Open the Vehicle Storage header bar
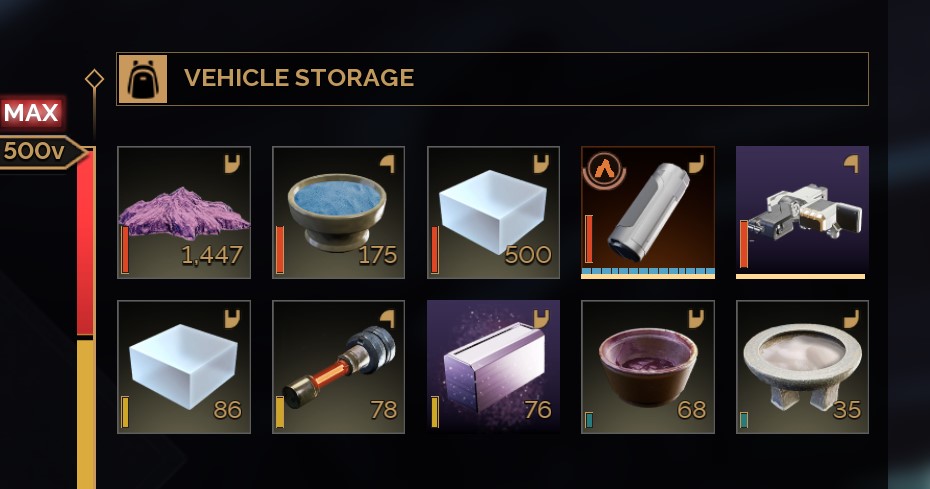This screenshot has height=489, width=930. (492, 79)
